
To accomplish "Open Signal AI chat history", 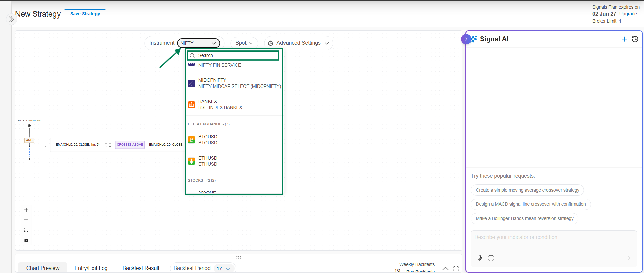I will [635, 39].
